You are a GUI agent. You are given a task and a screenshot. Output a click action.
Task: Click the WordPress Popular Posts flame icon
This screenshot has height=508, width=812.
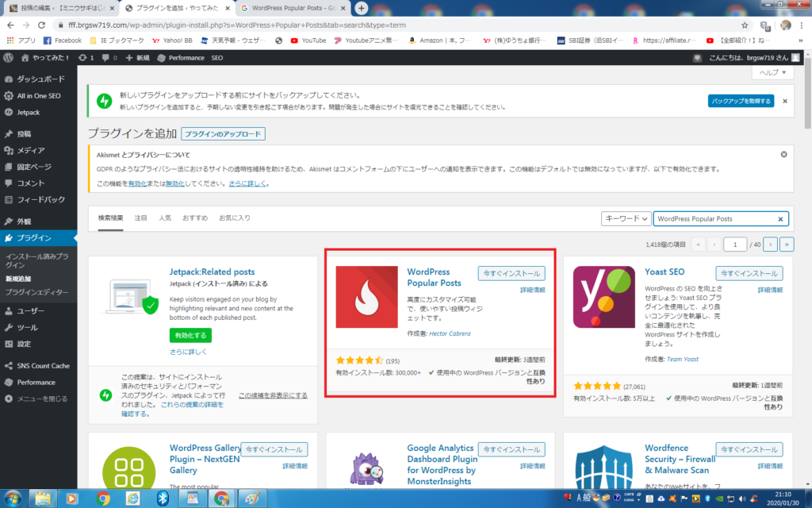366,297
